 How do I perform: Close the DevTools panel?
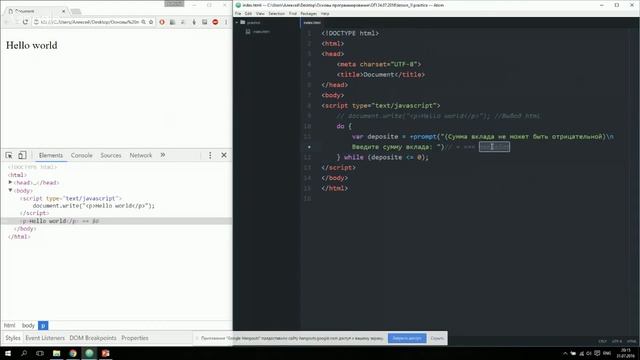click(x=224, y=155)
